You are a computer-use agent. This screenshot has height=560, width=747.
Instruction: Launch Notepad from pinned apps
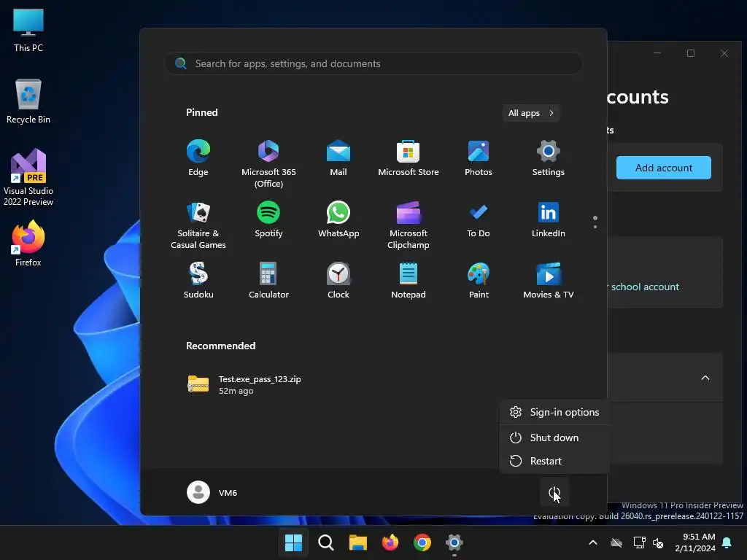(409, 281)
